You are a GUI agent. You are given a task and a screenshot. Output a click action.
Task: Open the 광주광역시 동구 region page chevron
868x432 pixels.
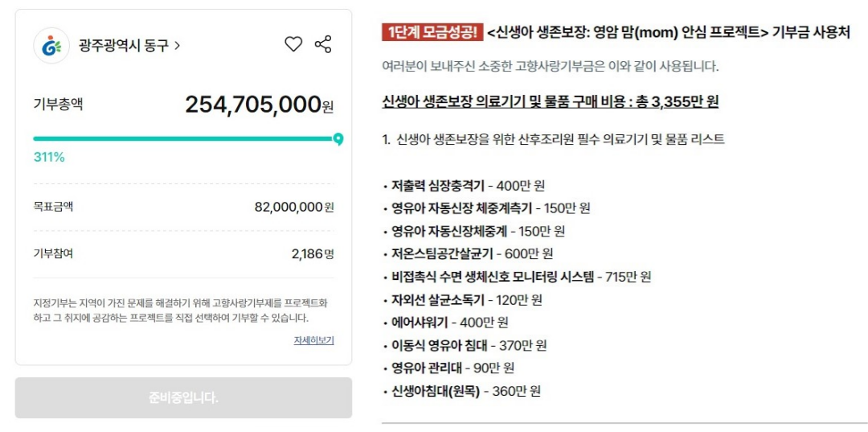[177, 46]
